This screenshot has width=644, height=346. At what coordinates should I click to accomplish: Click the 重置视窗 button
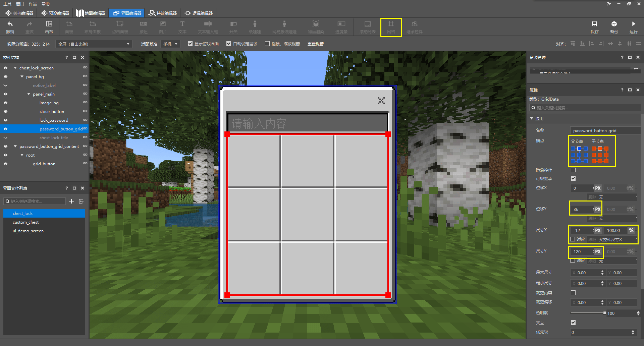pyautogui.click(x=316, y=44)
